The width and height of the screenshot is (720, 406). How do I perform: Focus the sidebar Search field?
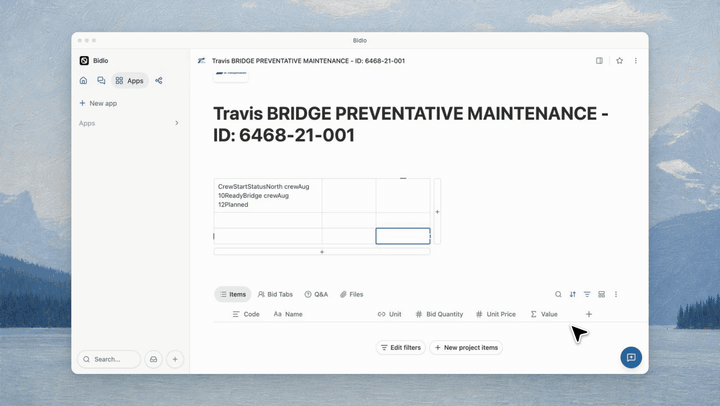click(109, 359)
